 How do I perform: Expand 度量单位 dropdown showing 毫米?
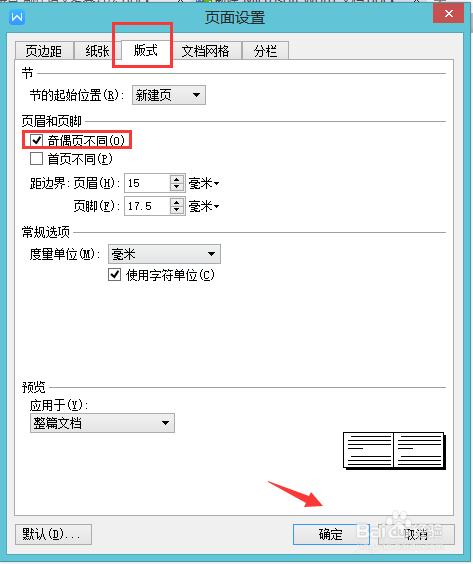coord(164,254)
